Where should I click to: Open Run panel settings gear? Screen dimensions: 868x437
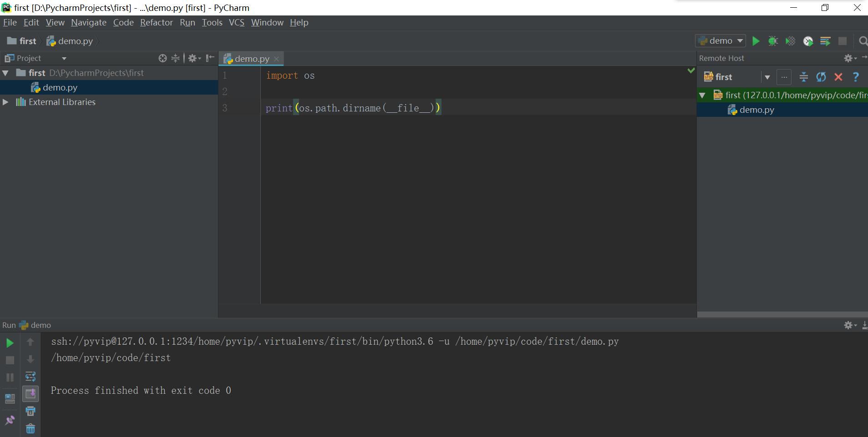tap(850, 325)
